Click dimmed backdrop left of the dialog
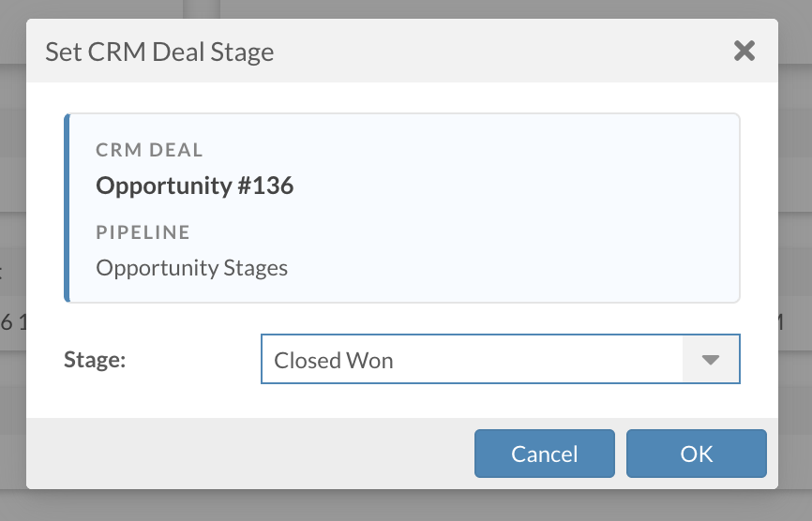 point(12,187)
